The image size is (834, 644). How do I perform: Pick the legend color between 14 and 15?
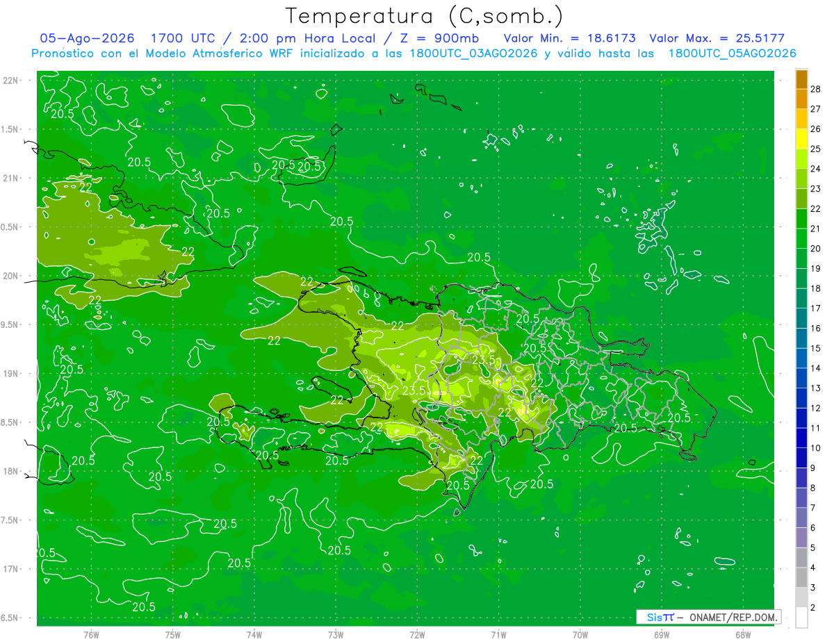(x=801, y=358)
